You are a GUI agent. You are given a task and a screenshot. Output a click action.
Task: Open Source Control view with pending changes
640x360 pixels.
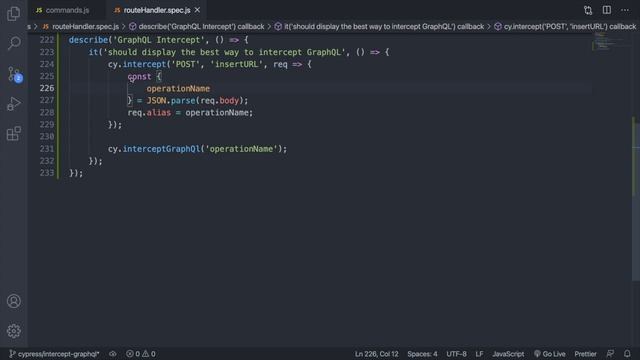(14, 74)
